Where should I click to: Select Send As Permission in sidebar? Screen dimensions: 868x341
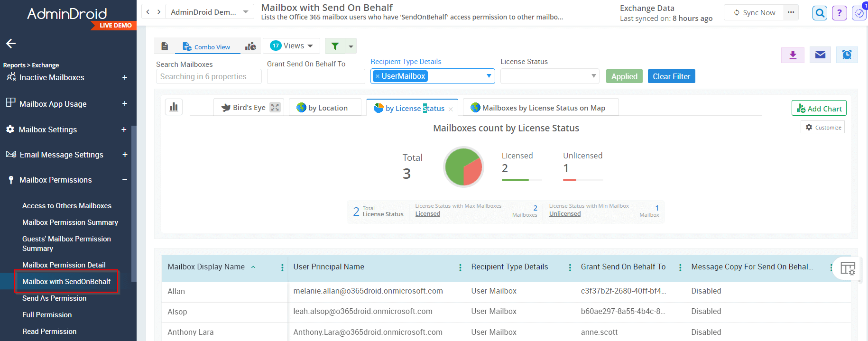pyautogui.click(x=55, y=298)
